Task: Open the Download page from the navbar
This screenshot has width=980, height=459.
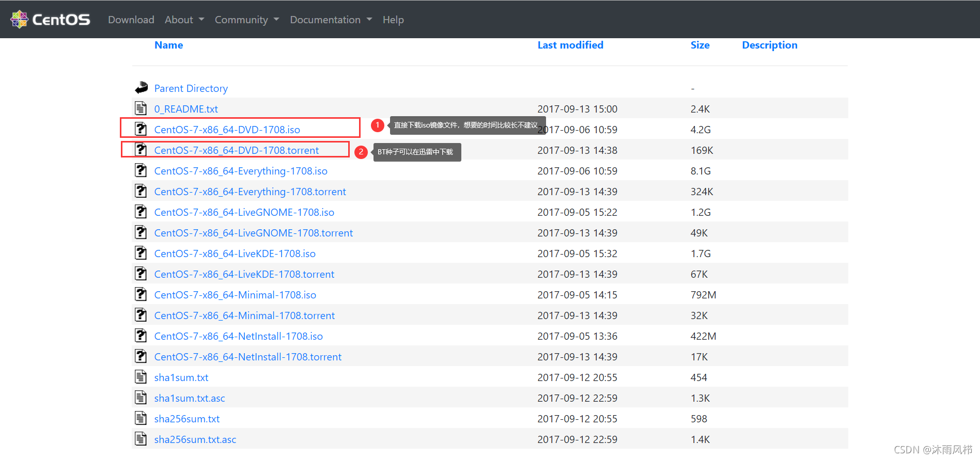Action: click(x=131, y=20)
